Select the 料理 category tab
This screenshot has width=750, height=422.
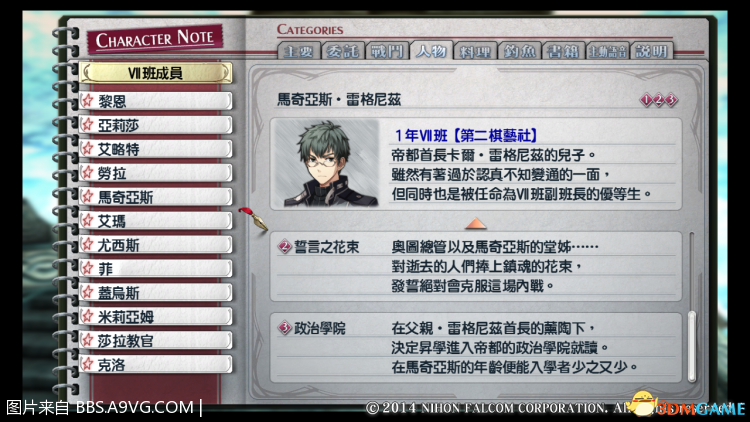coord(475,51)
